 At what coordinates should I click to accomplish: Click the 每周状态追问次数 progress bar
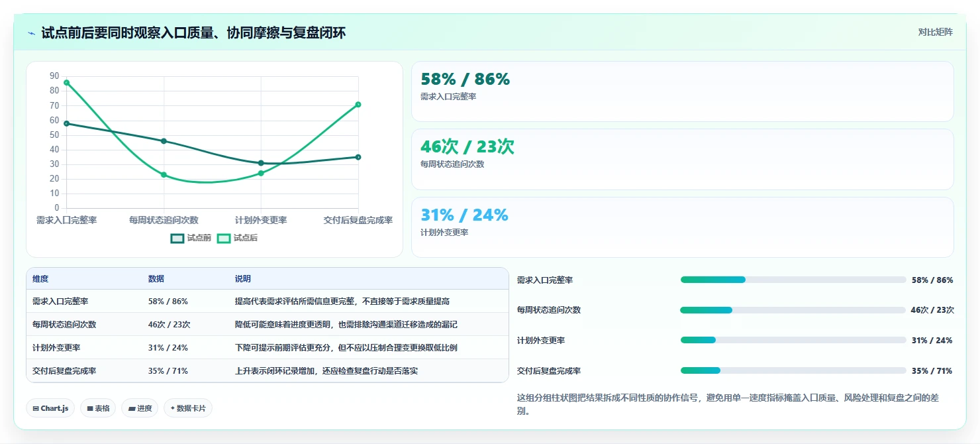[793, 310]
